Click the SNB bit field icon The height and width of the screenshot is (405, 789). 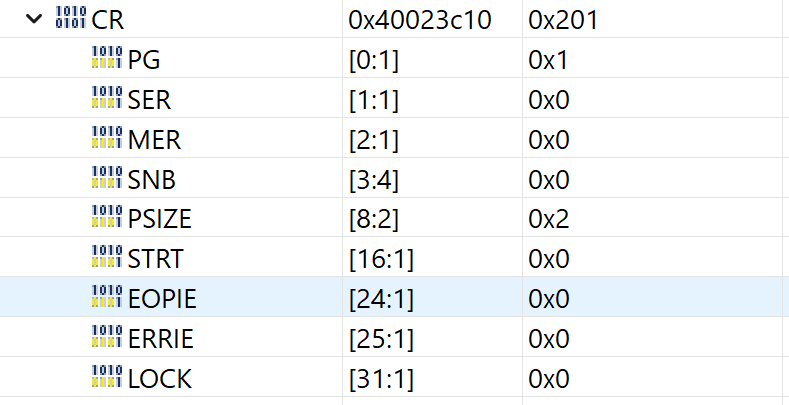(106, 179)
